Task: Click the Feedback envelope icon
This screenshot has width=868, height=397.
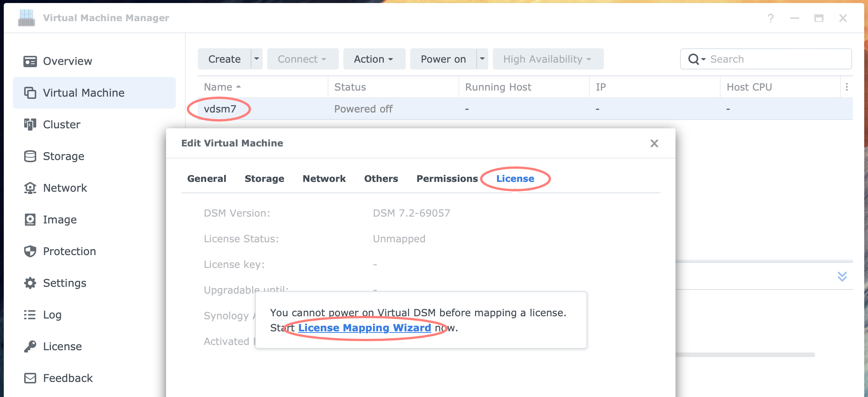Action: [x=30, y=378]
